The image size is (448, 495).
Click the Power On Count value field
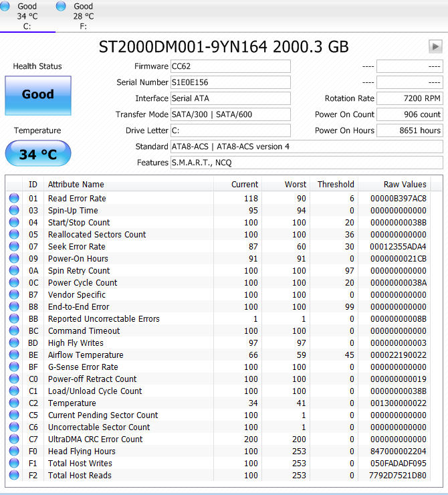409,114
